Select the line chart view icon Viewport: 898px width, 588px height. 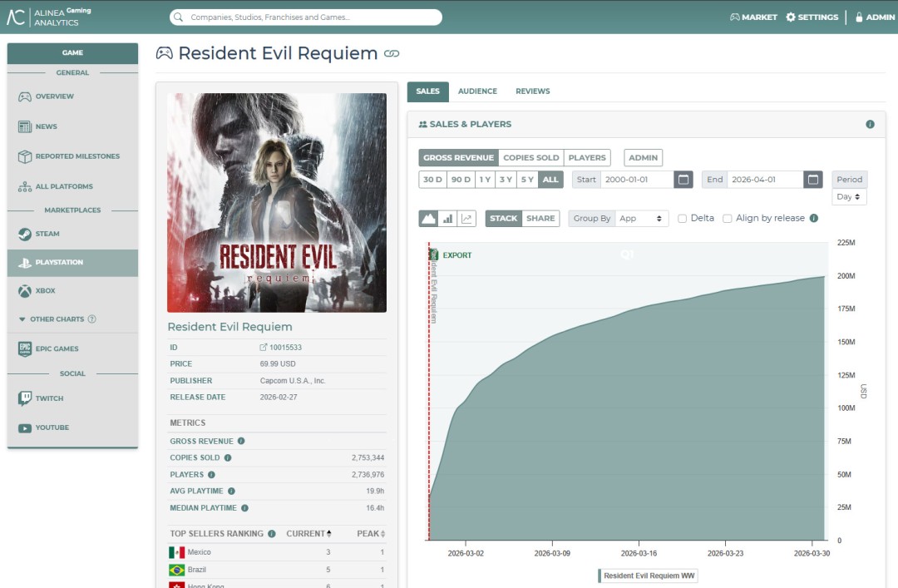point(466,219)
